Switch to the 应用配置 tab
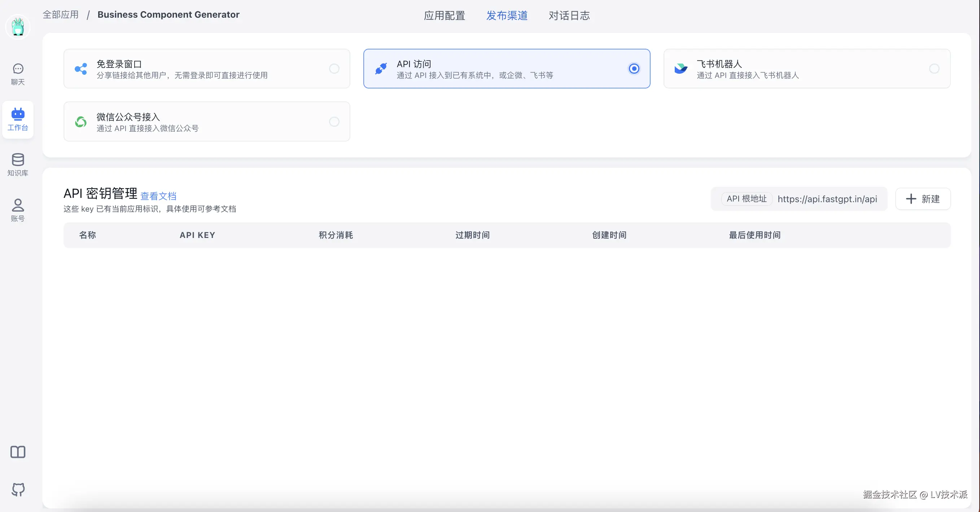Viewport: 980px width, 512px height. tap(444, 16)
